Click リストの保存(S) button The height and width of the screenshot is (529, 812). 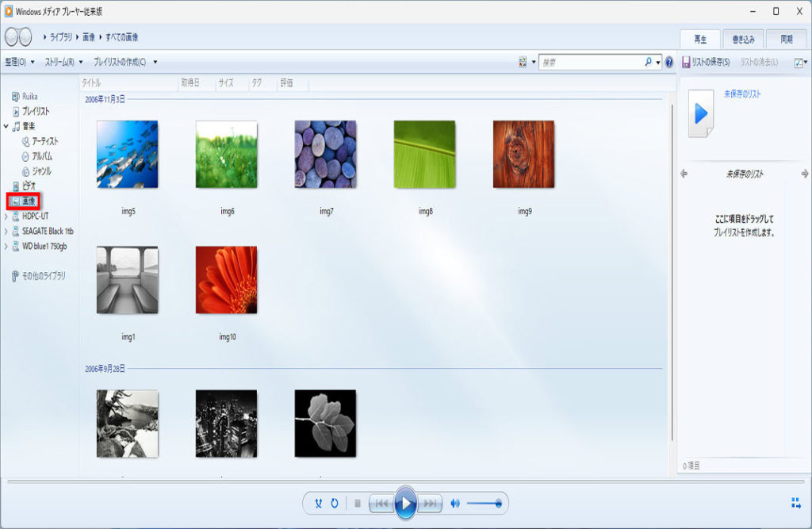coord(706,62)
